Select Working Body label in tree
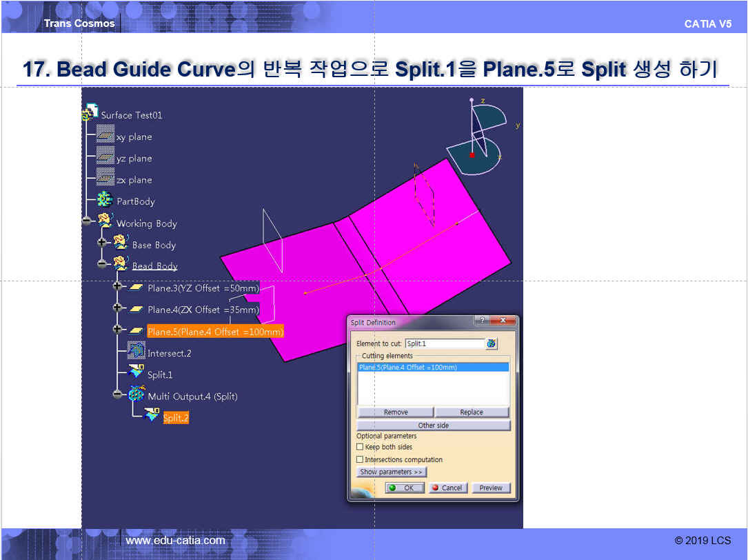The width and height of the screenshot is (748, 560). [x=146, y=223]
